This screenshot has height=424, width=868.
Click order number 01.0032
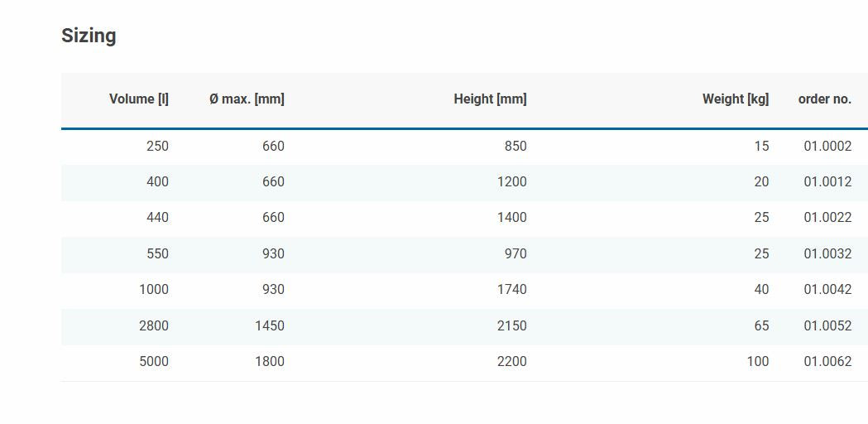(827, 254)
